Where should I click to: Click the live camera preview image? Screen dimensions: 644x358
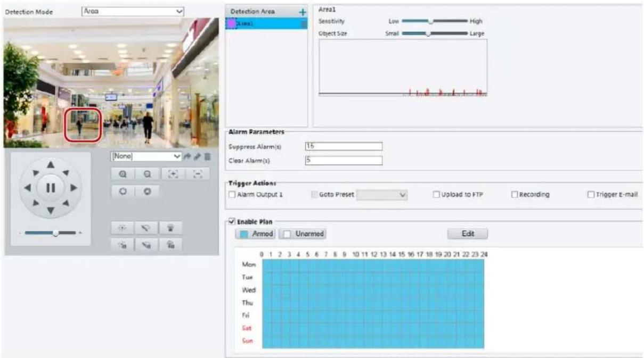[111, 83]
